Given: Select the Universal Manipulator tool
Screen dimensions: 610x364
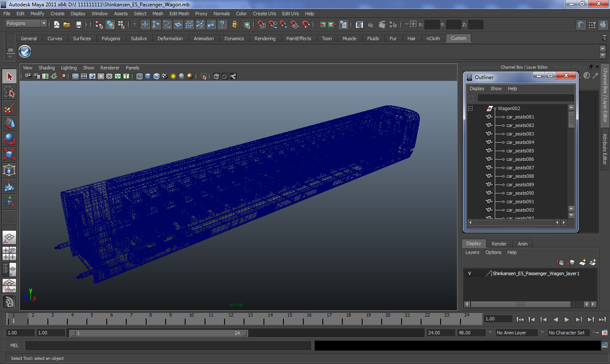Looking at the screenshot, I should pos(9,170).
